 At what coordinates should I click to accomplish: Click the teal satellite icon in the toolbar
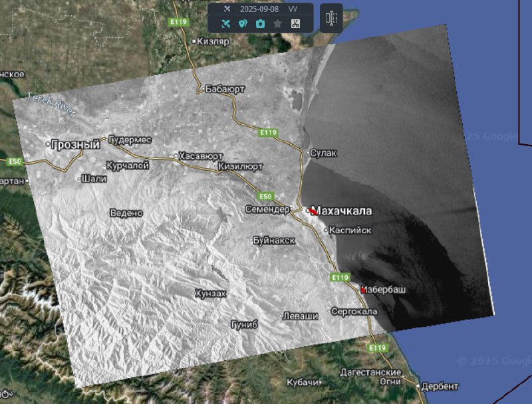tap(225, 24)
